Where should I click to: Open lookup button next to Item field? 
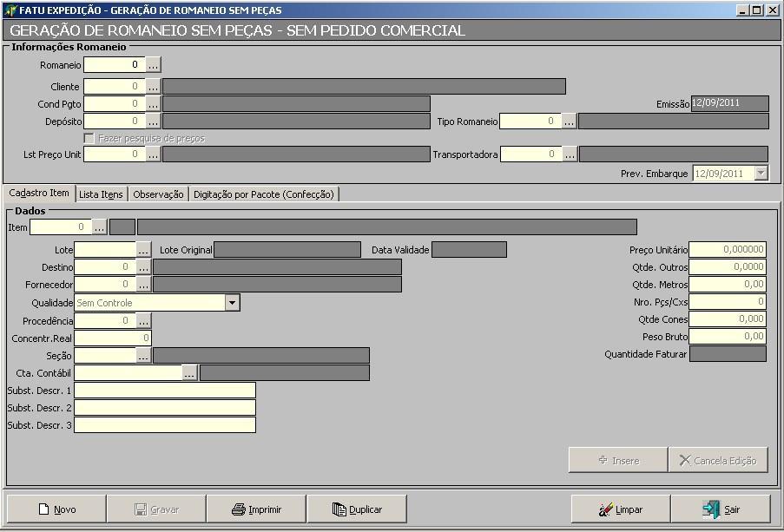click(x=99, y=227)
